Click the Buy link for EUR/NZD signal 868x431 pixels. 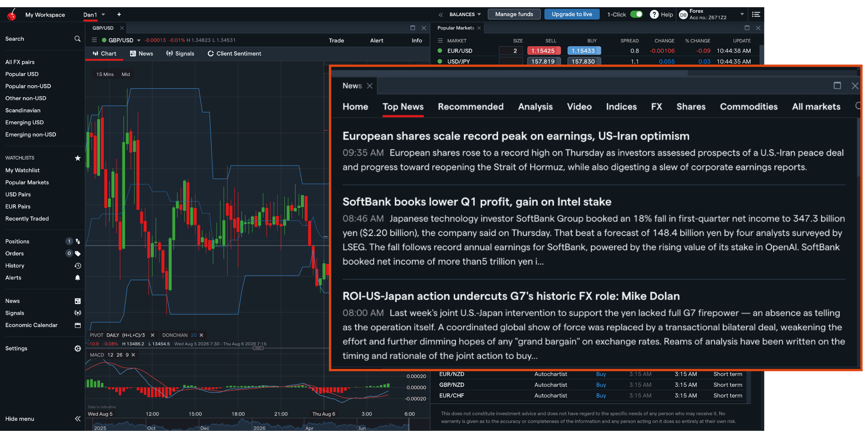(601, 374)
